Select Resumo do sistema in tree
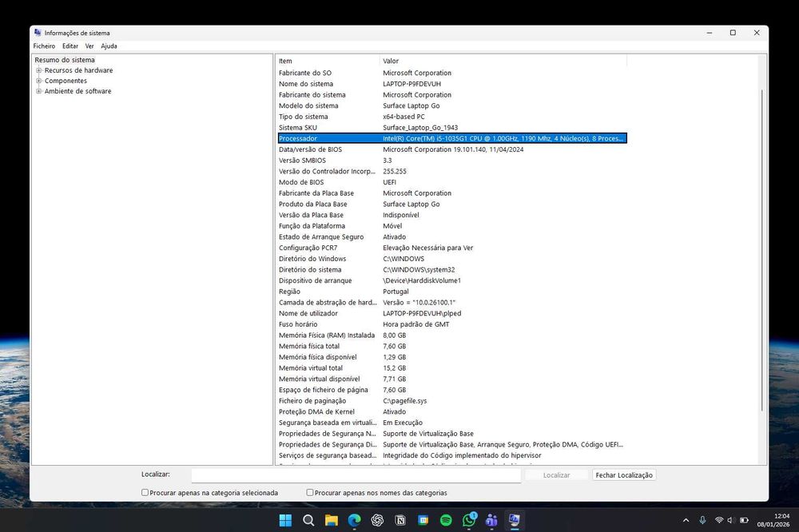Viewport: 799px width, 532px height. pos(65,60)
